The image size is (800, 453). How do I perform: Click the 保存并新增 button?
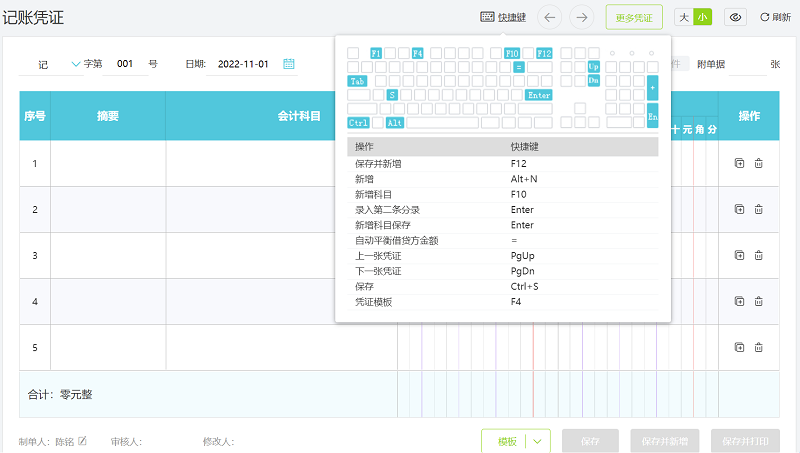click(665, 441)
